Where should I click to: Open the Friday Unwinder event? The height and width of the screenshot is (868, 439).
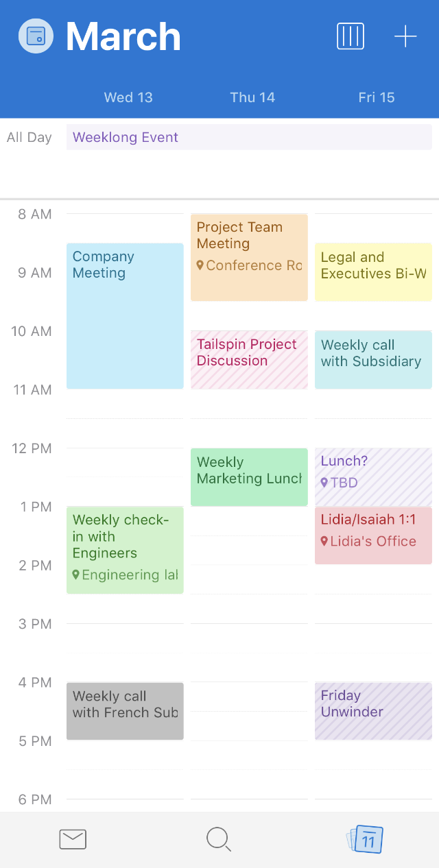coord(372,711)
